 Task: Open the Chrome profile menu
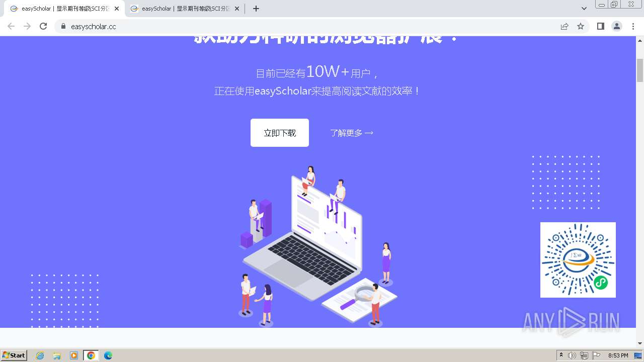[617, 26]
